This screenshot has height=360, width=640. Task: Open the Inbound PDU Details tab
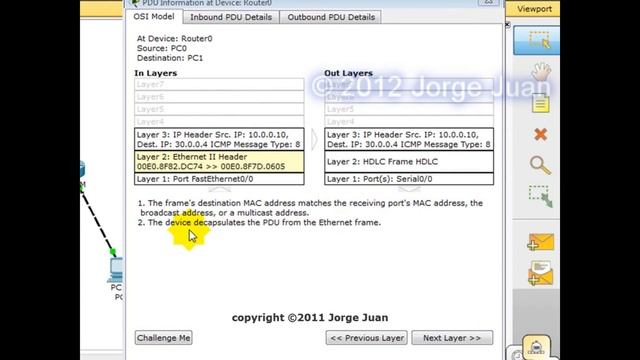pos(231,17)
